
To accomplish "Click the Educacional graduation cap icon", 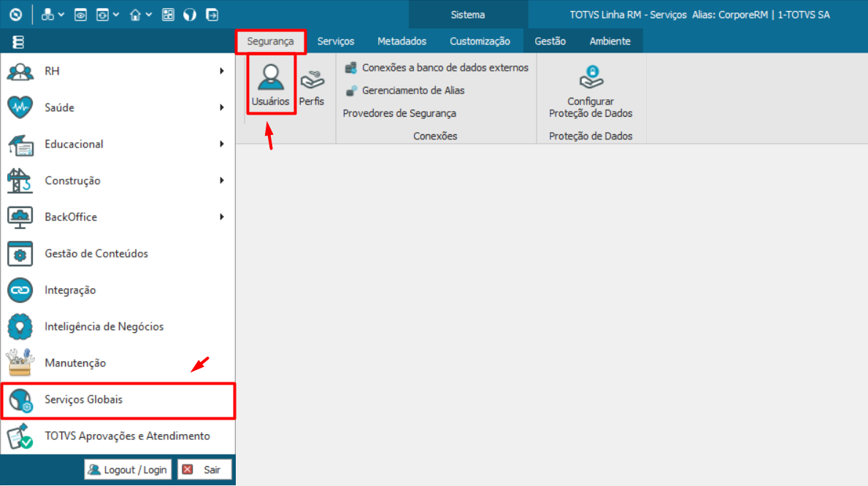I will (20, 144).
